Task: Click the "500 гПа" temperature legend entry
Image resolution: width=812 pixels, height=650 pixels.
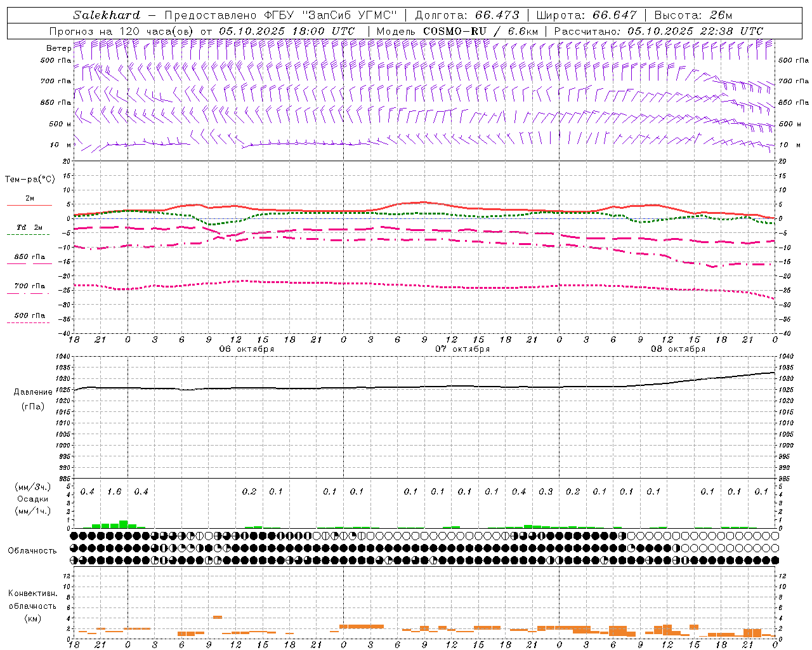Action: point(30,315)
